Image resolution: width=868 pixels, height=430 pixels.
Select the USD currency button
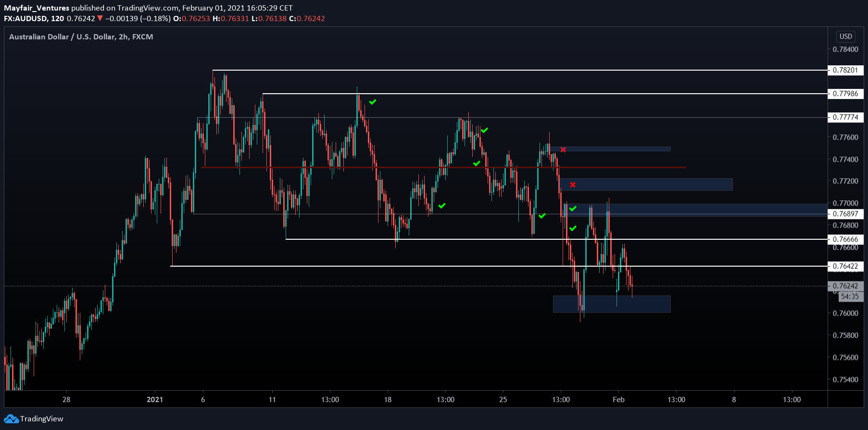[845, 37]
